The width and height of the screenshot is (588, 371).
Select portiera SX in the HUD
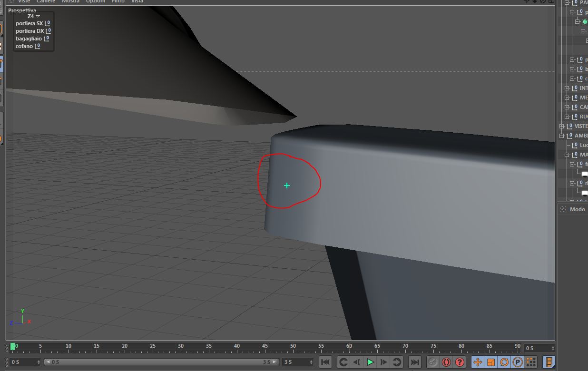click(29, 23)
